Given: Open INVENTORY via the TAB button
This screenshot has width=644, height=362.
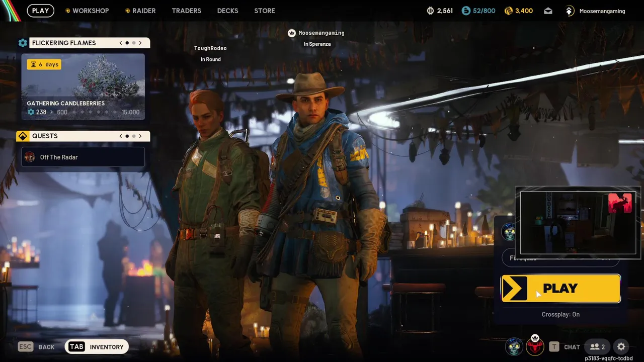Looking at the screenshot, I should (x=97, y=347).
